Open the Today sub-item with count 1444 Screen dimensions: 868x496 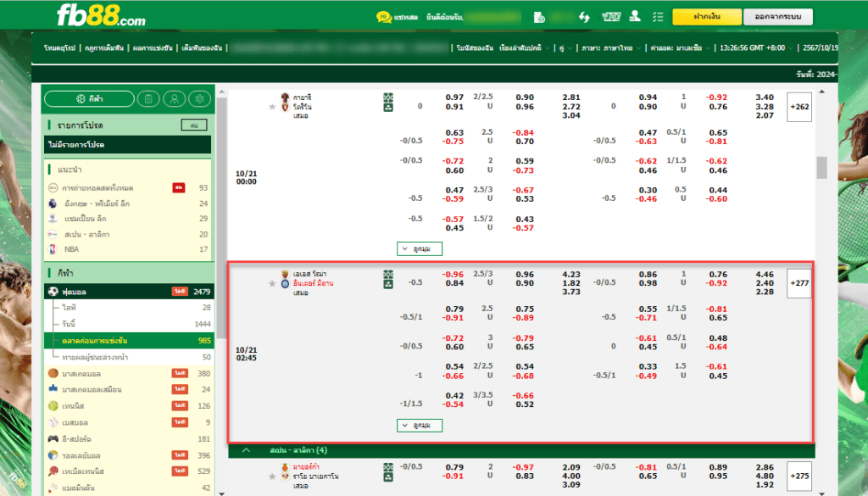pos(128,324)
